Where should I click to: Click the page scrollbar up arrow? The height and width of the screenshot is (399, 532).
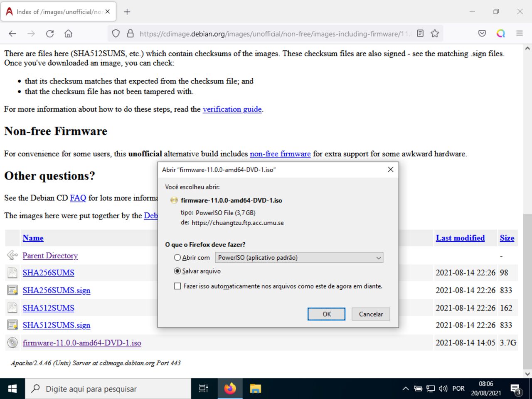click(527, 49)
